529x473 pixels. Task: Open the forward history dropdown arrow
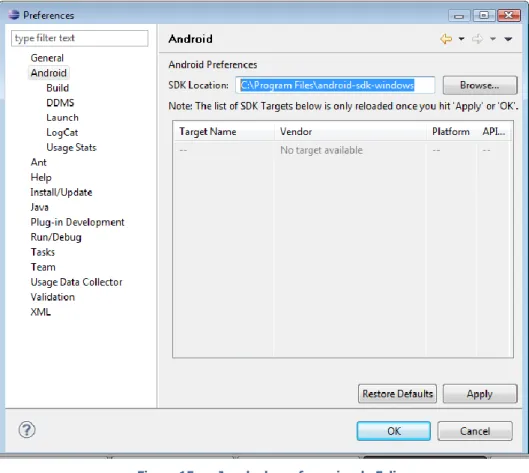click(493, 39)
